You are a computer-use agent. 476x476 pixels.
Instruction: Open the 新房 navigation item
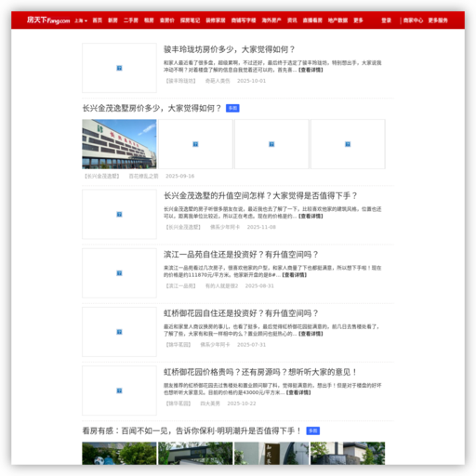[x=112, y=20]
